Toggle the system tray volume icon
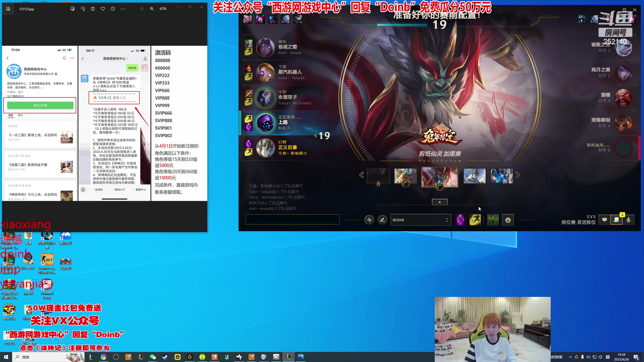Viewport: 644px width, 362px height. (588, 357)
